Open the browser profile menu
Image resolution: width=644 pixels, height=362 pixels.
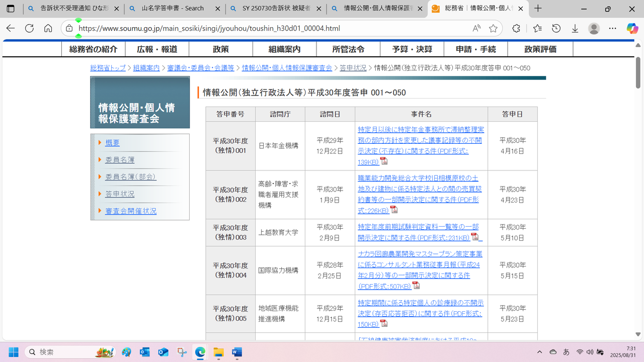coord(594,29)
